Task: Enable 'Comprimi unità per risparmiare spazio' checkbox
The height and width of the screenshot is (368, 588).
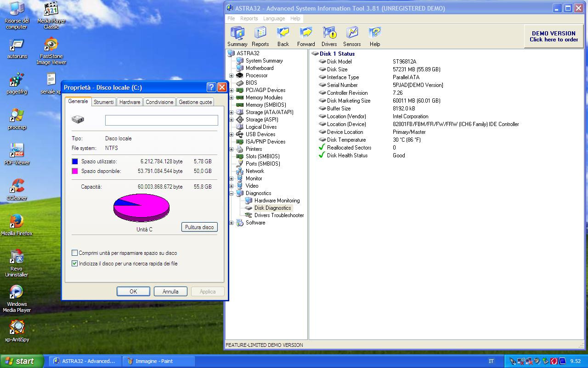Action: coord(75,253)
